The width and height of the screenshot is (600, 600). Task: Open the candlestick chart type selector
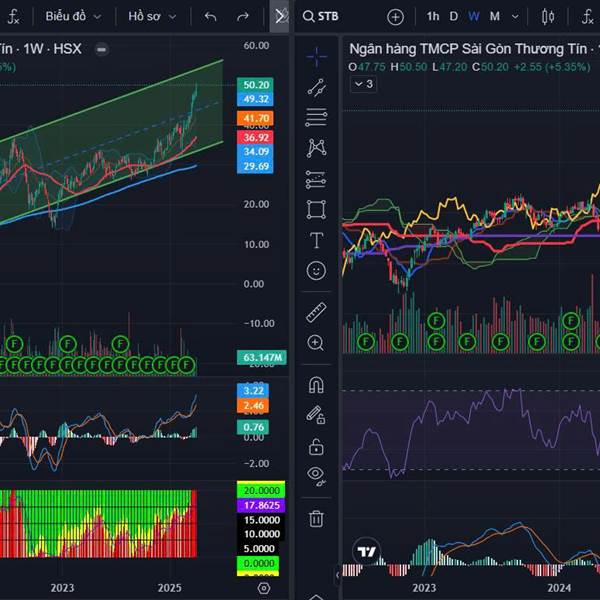548,16
